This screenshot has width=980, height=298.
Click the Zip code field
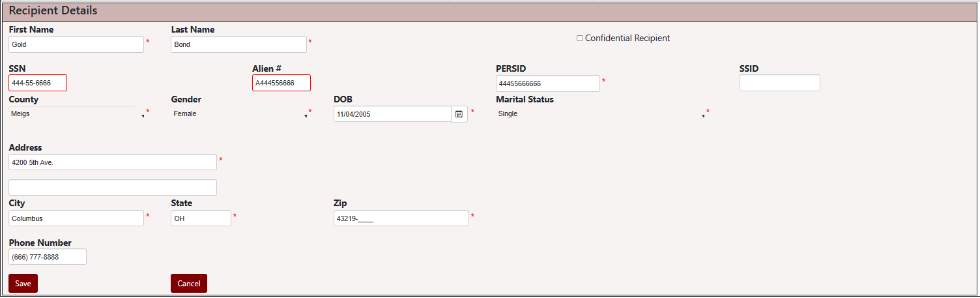(401, 218)
